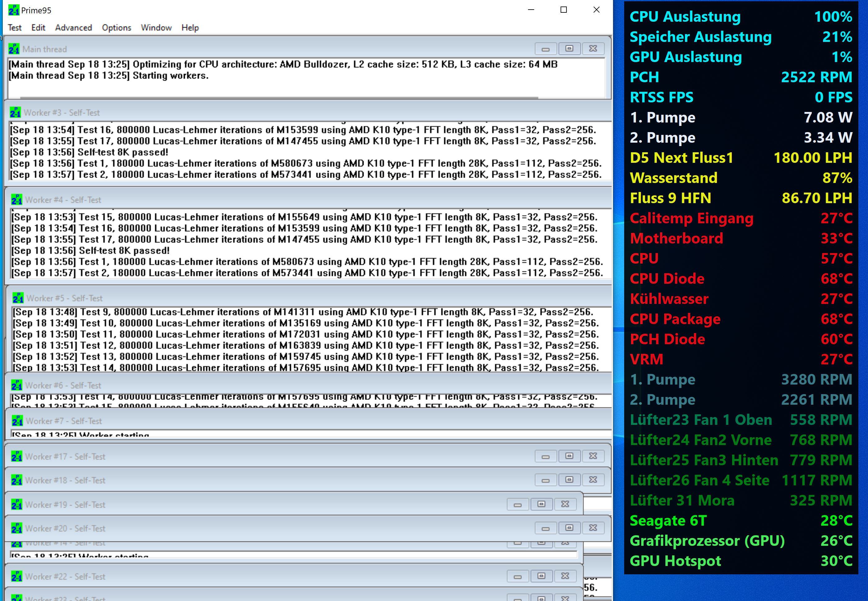Open the Advanced menu
Image resolution: width=868 pixels, height=601 pixels.
pos(74,28)
